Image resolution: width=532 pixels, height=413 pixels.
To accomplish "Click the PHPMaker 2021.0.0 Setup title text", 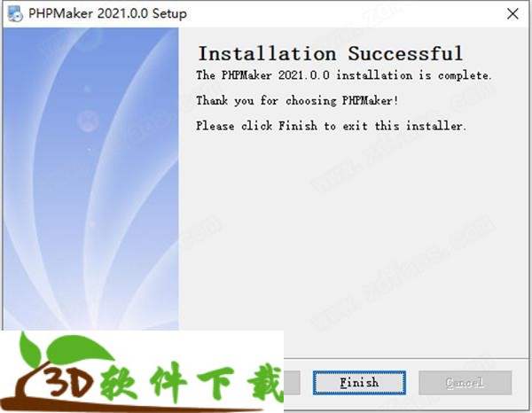I will pos(107,14).
